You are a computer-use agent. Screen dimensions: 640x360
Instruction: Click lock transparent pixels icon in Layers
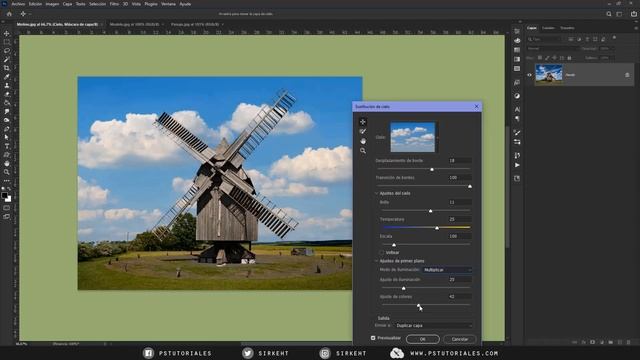(540, 58)
